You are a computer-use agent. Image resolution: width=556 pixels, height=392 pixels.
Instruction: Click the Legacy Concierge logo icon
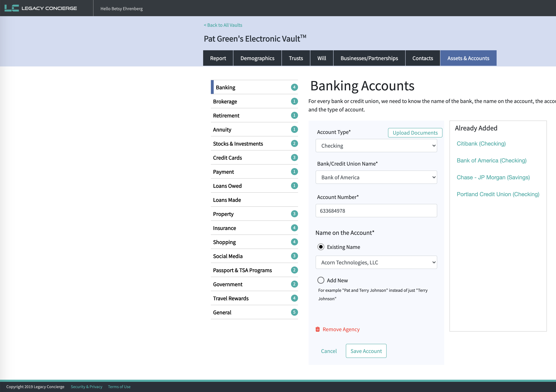pyautogui.click(x=11, y=8)
